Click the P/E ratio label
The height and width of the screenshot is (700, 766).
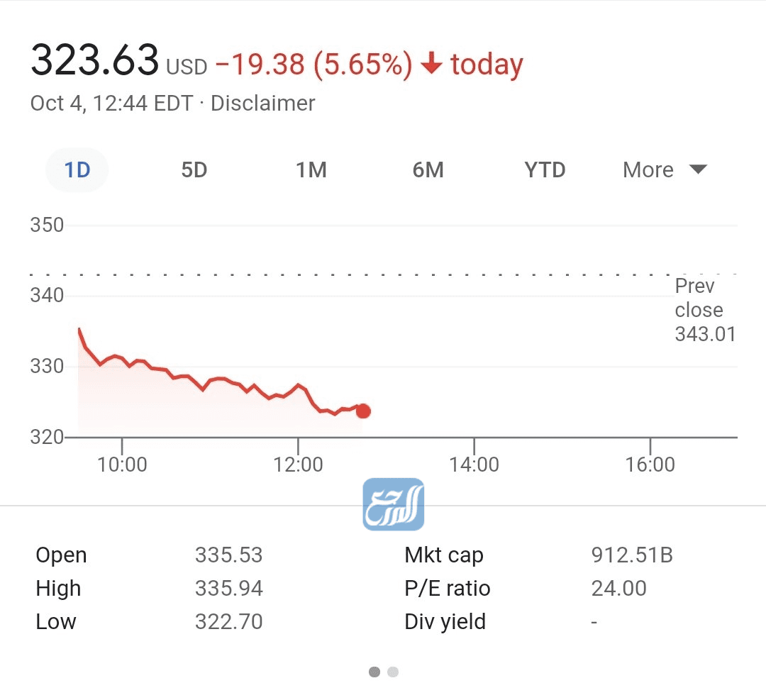point(447,588)
